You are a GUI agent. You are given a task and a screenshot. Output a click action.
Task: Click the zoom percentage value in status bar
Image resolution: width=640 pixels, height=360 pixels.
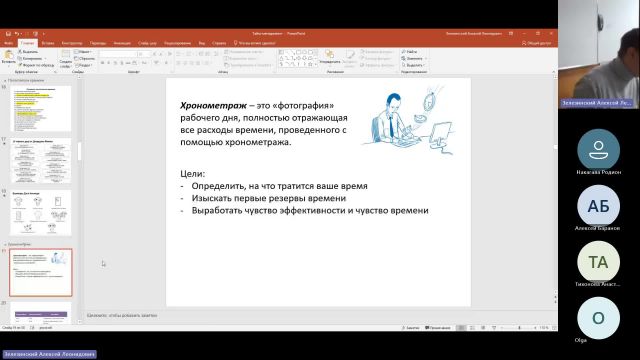[x=544, y=328]
